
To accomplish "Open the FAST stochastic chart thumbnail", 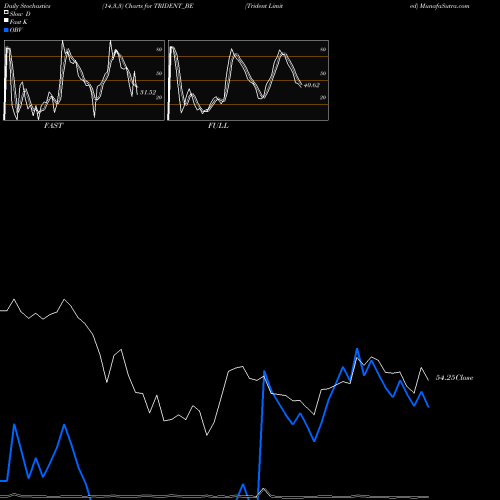I will coord(84,80).
